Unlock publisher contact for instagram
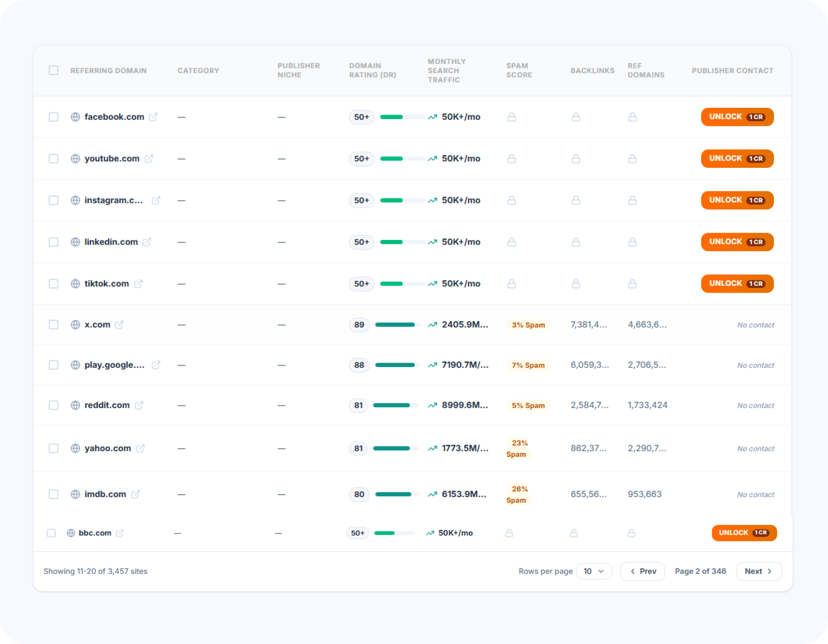The height and width of the screenshot is (644, 828). point(737,200)
